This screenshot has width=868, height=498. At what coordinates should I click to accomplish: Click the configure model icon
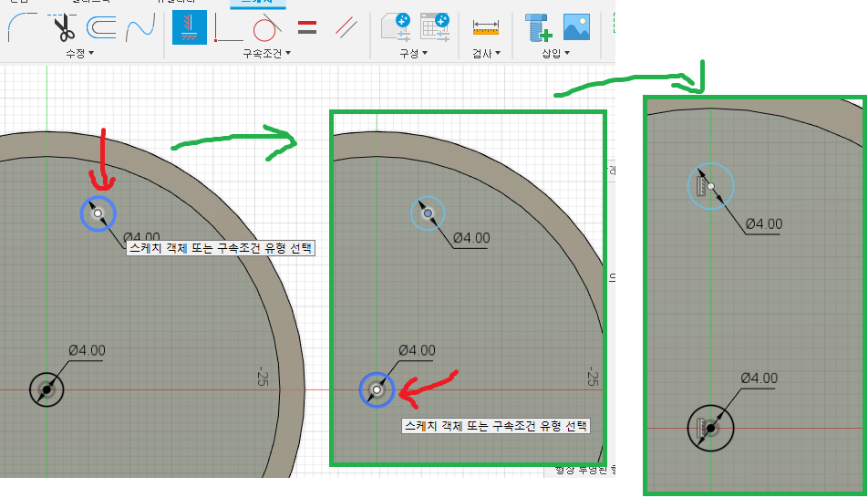tap(396, 27)
